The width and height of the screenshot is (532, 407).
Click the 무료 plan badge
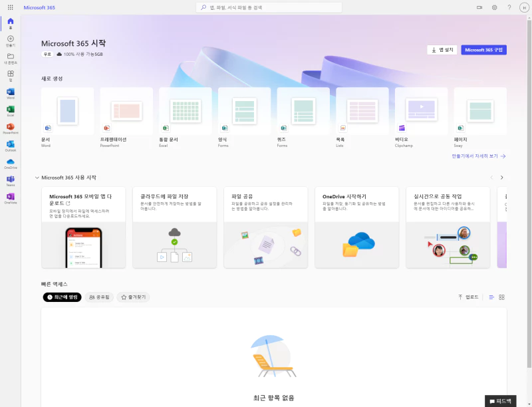pos(47,55)
